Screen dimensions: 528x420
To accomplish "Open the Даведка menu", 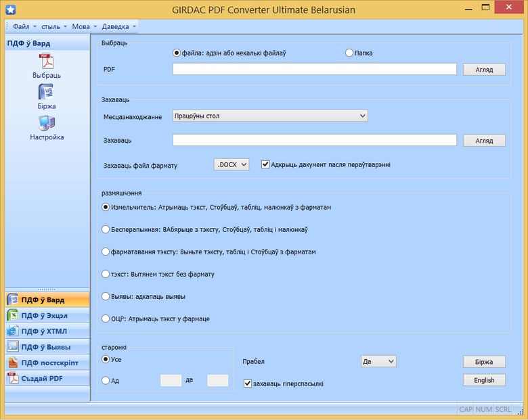I will coord(118,26).
